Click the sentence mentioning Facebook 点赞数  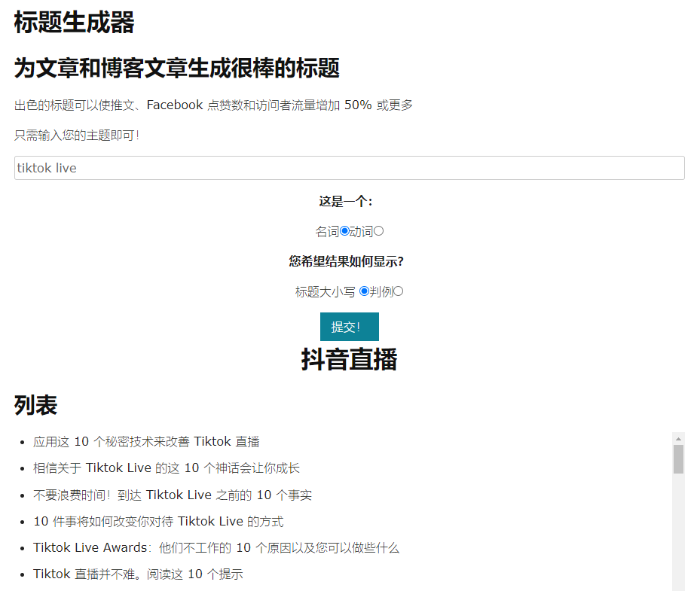coord(213,105)
